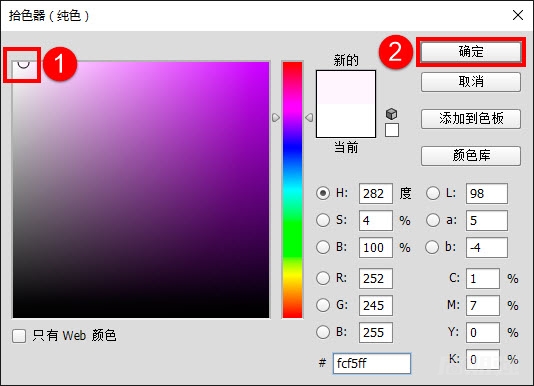Click the Lab b field showing -4
Viewport: 534px width, 386px height.
(487, 247)
